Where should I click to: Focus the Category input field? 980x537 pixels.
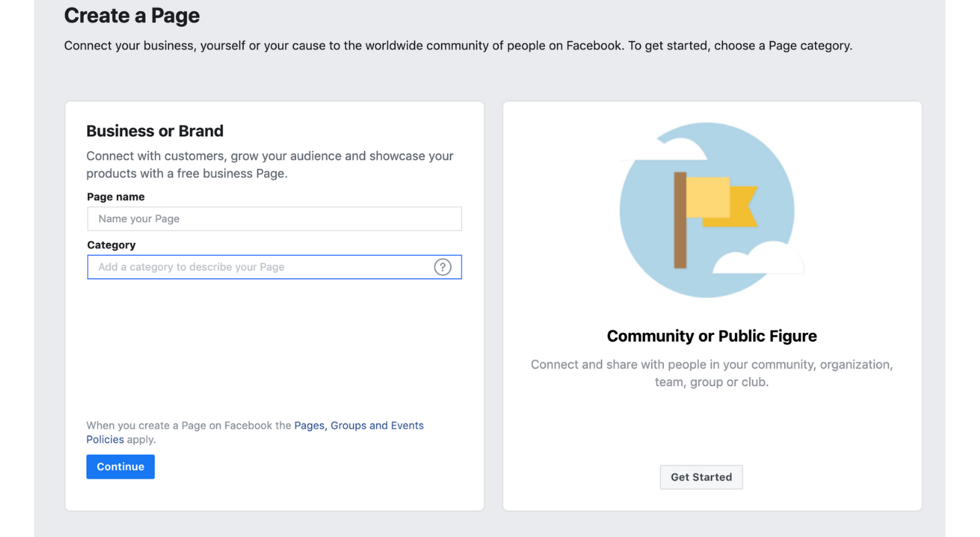275,267
